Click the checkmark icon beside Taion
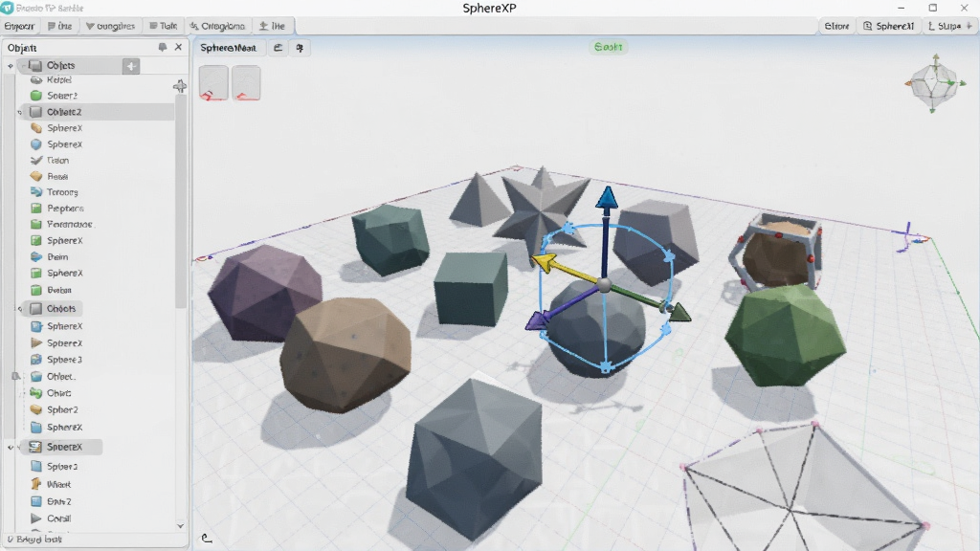This screenshot has width=980, height=551. 36,161
